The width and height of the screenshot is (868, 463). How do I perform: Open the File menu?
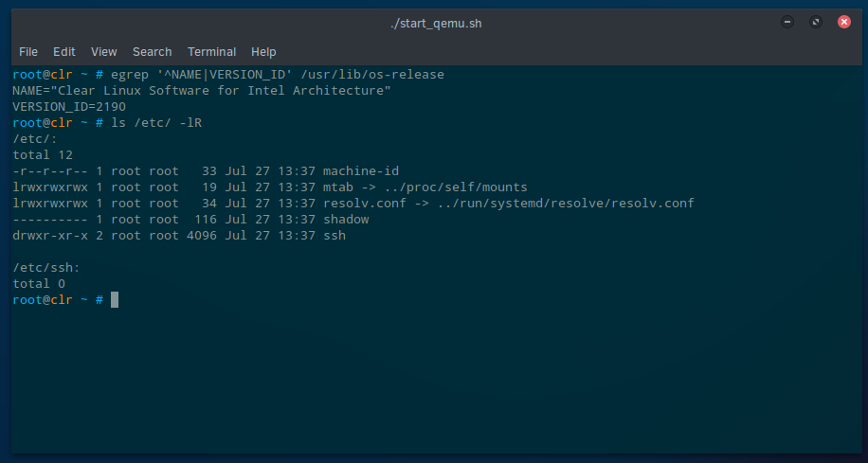coord(28,52)
